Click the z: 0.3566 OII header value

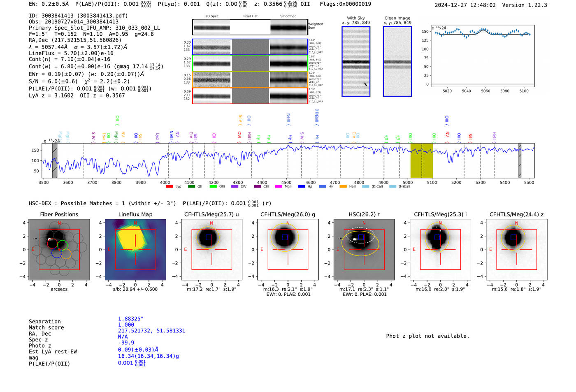point(282,4)
